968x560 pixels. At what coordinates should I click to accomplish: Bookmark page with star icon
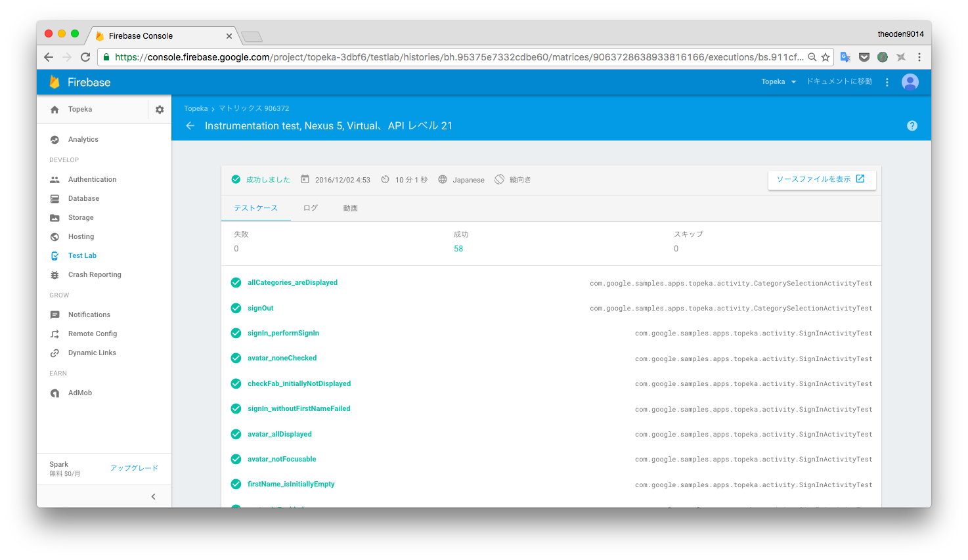pos(825,57)
